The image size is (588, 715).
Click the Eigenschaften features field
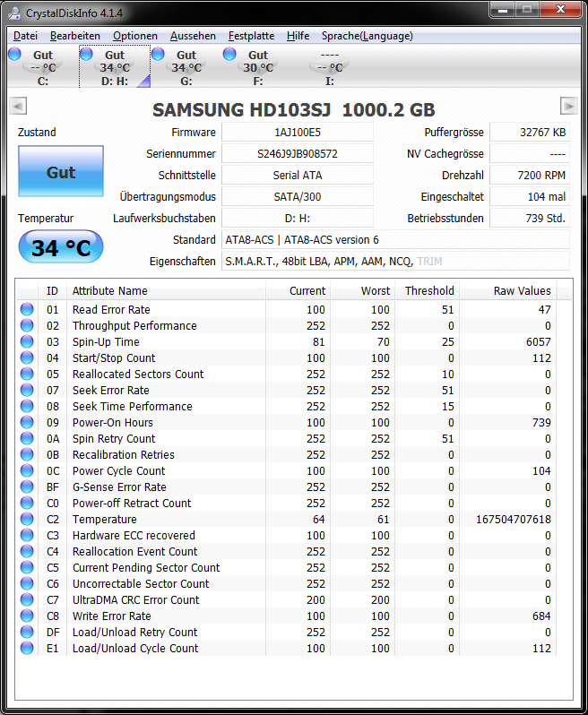pos(395,262)
